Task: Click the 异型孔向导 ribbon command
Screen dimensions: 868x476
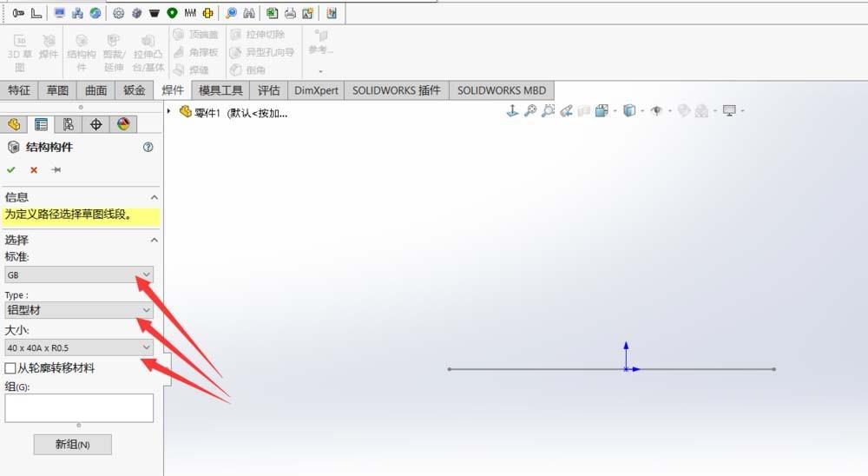Action: coord(262,52)
